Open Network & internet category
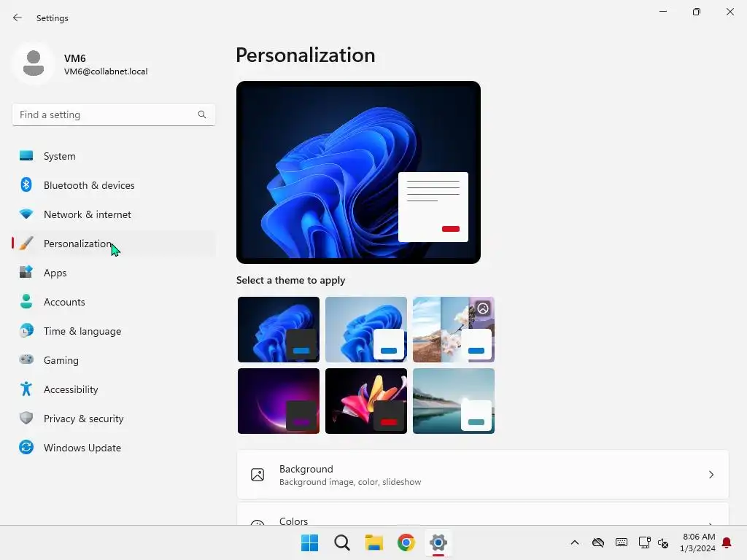 click(x=113, y=214)
